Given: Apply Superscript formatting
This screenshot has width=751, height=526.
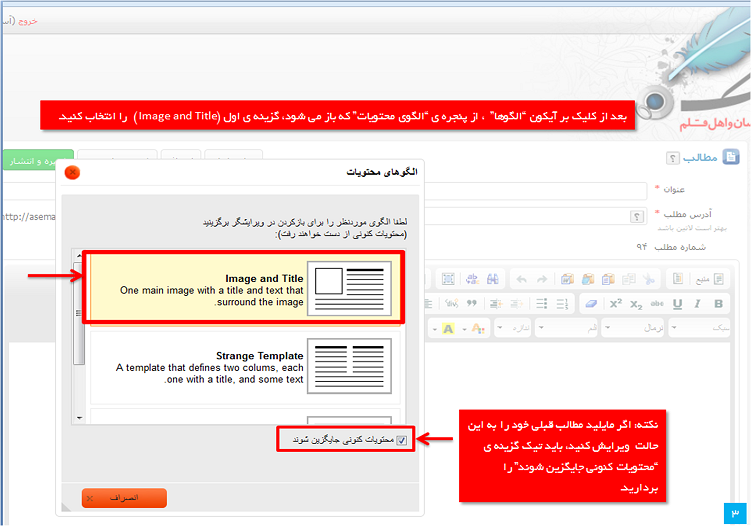Looking at the screenshot, I should (615, 304).
